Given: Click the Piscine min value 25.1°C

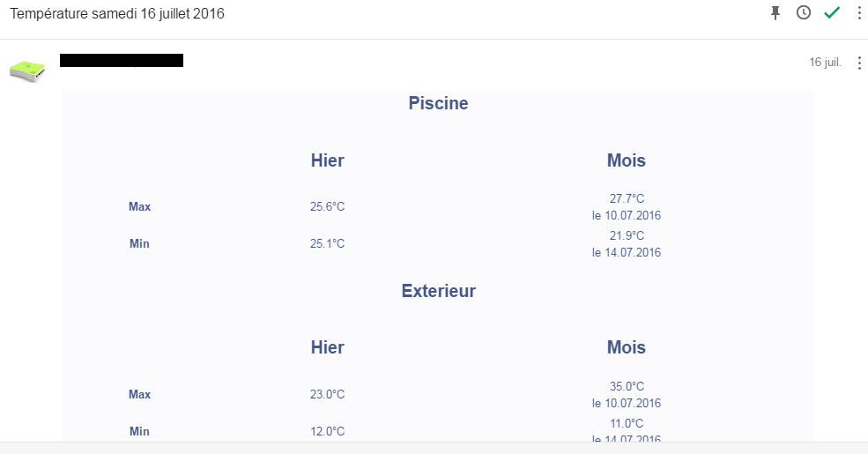Looking at the screenshot, I should 327,244.
